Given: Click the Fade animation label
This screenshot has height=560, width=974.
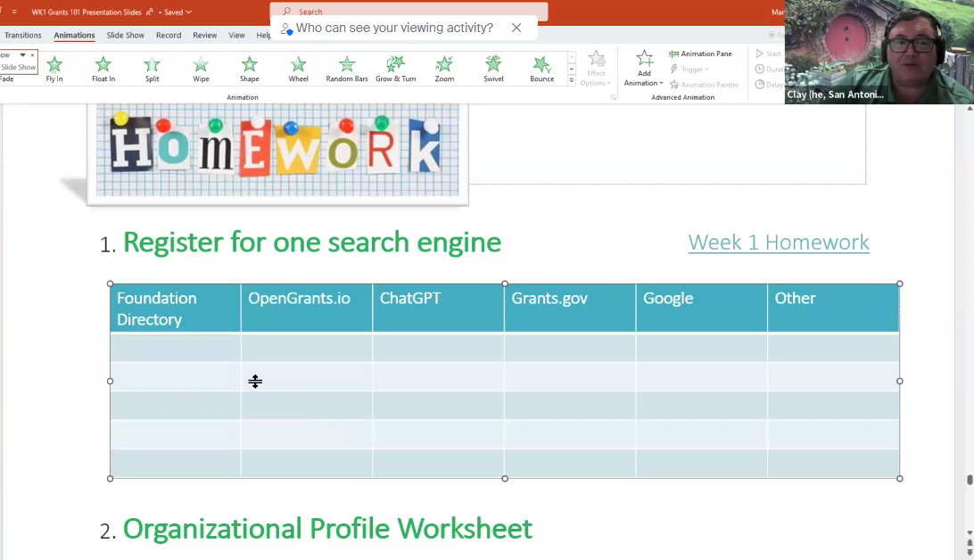Looking at the screenshot, I should pos(7,78).
